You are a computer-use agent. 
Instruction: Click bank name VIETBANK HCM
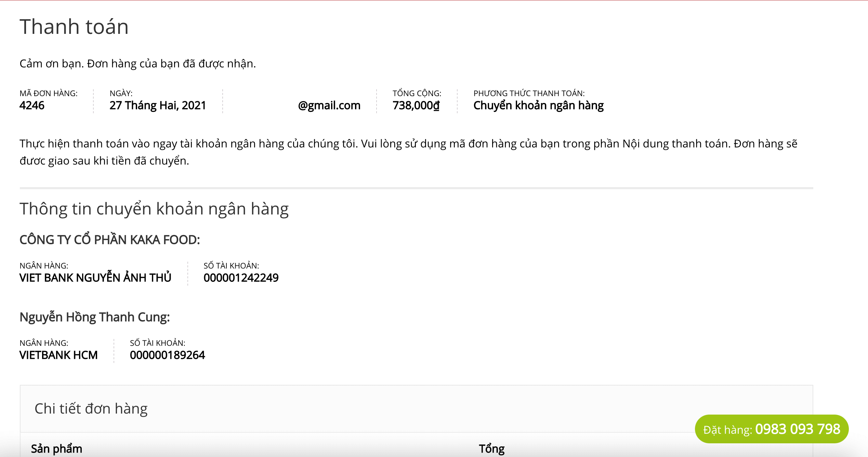[58, 355]
